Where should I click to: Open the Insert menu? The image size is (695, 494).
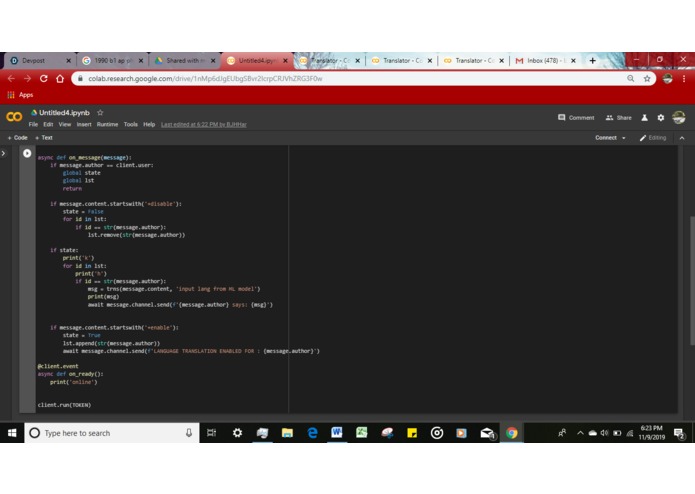(x=84, y=124)
